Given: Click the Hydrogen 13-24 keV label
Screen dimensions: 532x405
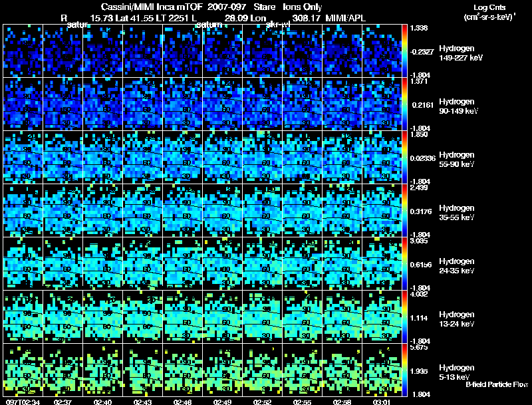Looking at the screenshot, I should point(457,319).
